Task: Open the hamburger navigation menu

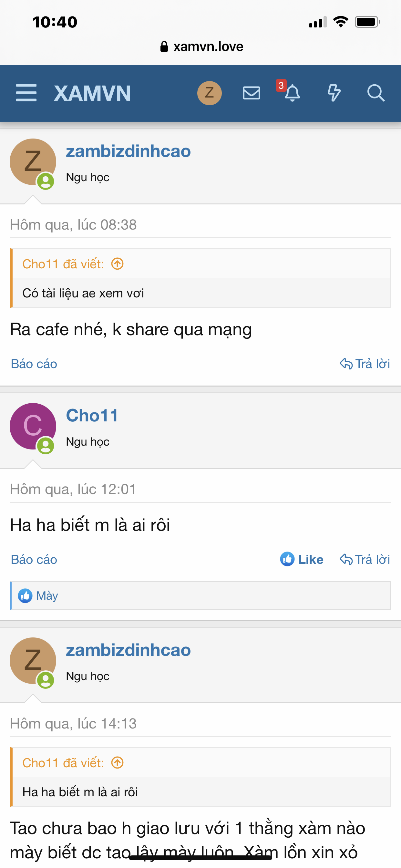Action: pos(26,93)
